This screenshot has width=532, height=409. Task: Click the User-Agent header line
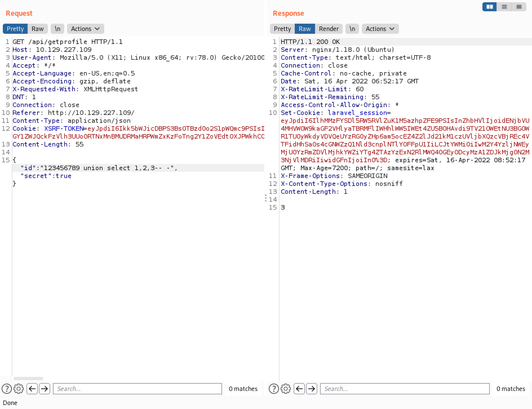[138, 57]
